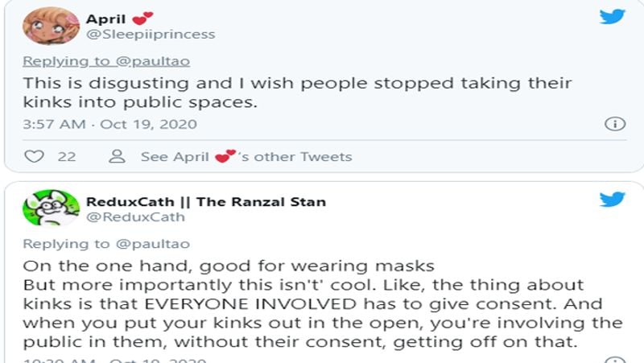Open April's anime avatar picture

(51, 26)
